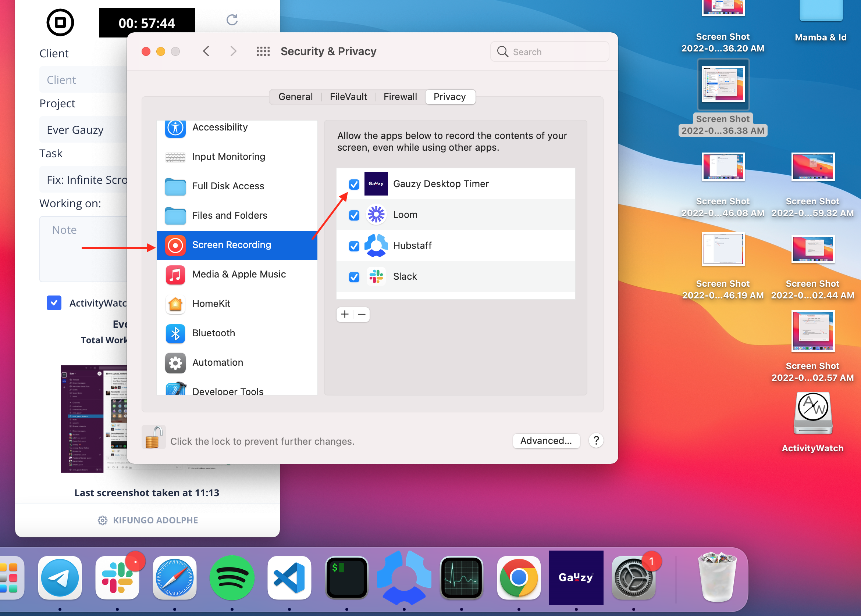This screenshot has height=616, width=861.
Task: Select HomeKit in privacy list
Action: click(237, 304)
